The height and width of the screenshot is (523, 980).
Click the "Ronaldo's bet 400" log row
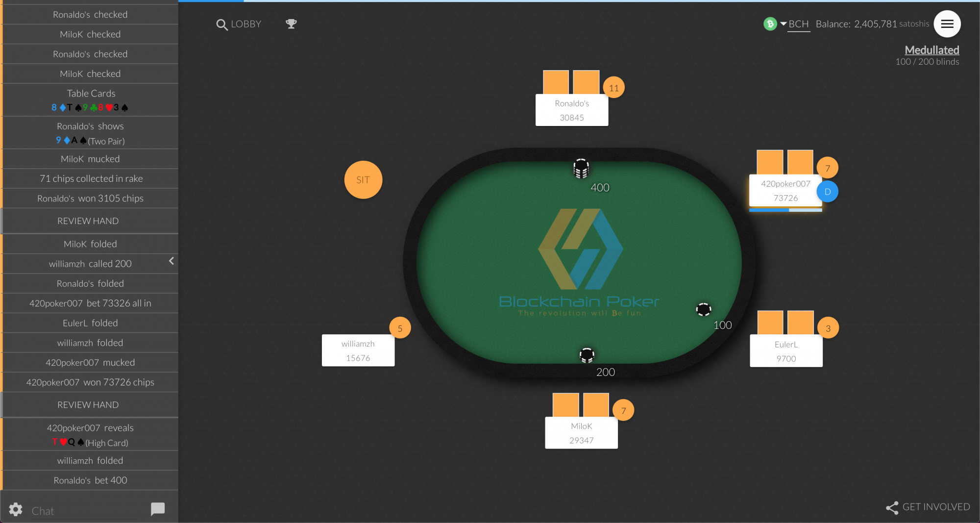pos(90,480)
